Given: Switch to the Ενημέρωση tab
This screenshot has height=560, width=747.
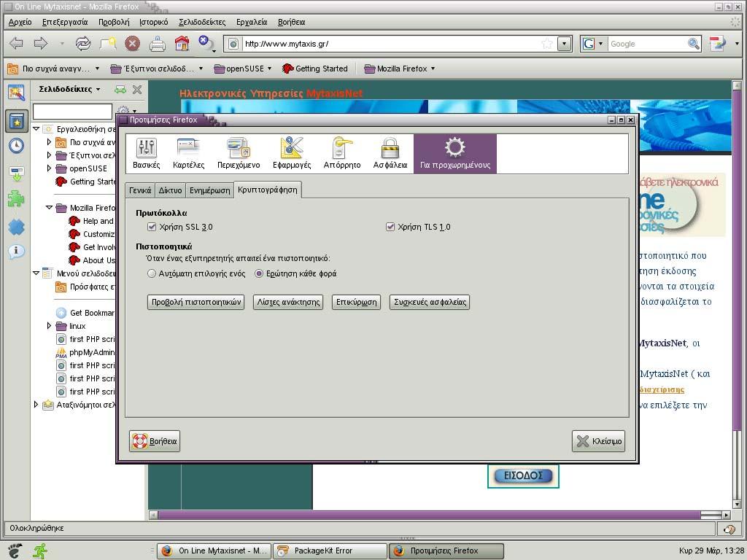Looking at the screenshot, I should 209,190.
